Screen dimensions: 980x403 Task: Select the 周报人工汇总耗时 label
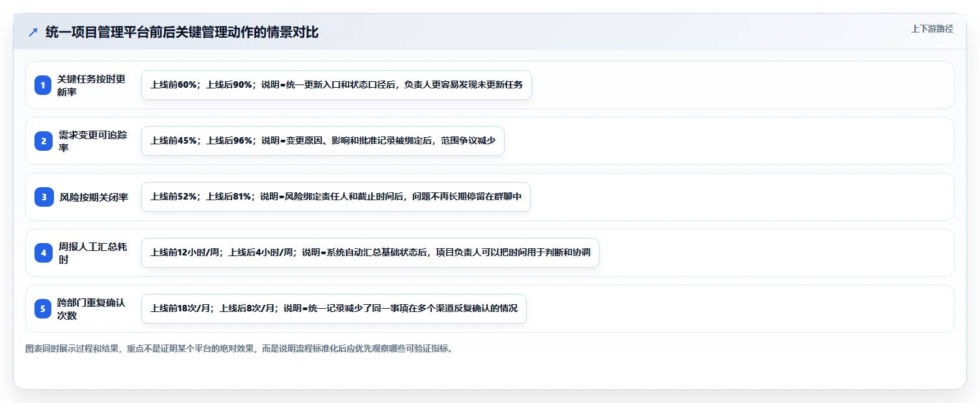(92, 253)
